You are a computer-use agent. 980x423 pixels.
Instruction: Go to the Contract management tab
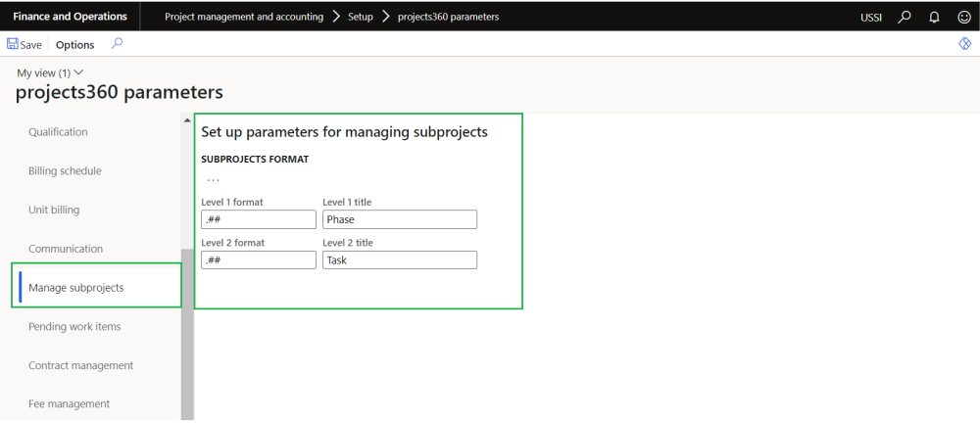[x=80, y=365]
